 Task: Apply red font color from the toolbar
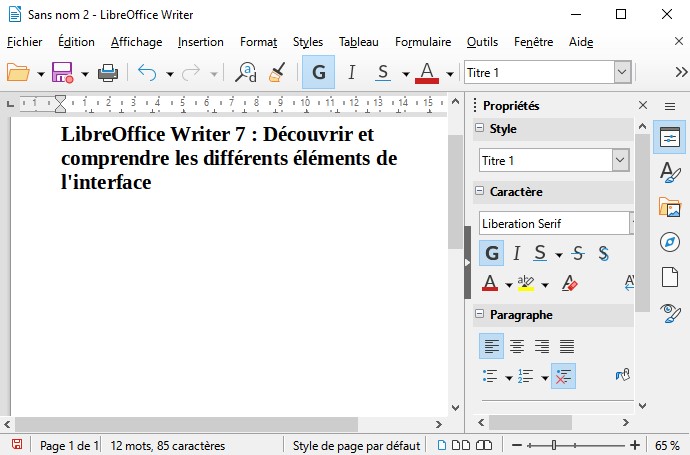point(427,73)
